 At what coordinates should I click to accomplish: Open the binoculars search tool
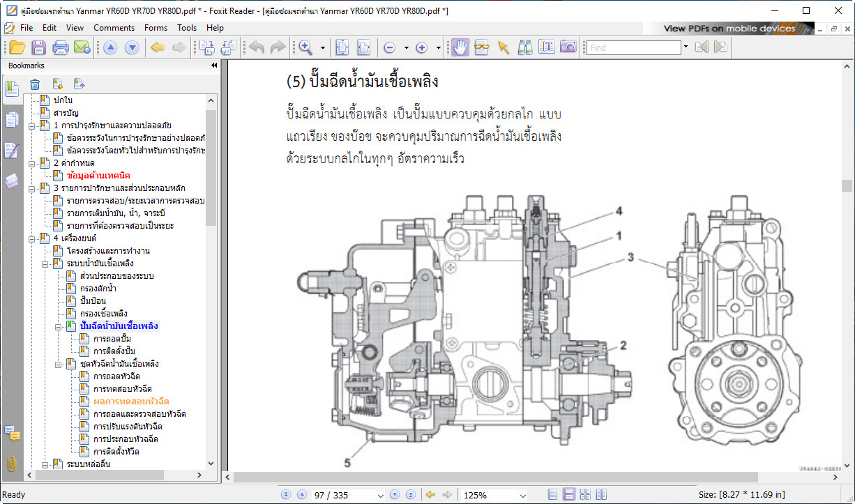click(525, 47)
